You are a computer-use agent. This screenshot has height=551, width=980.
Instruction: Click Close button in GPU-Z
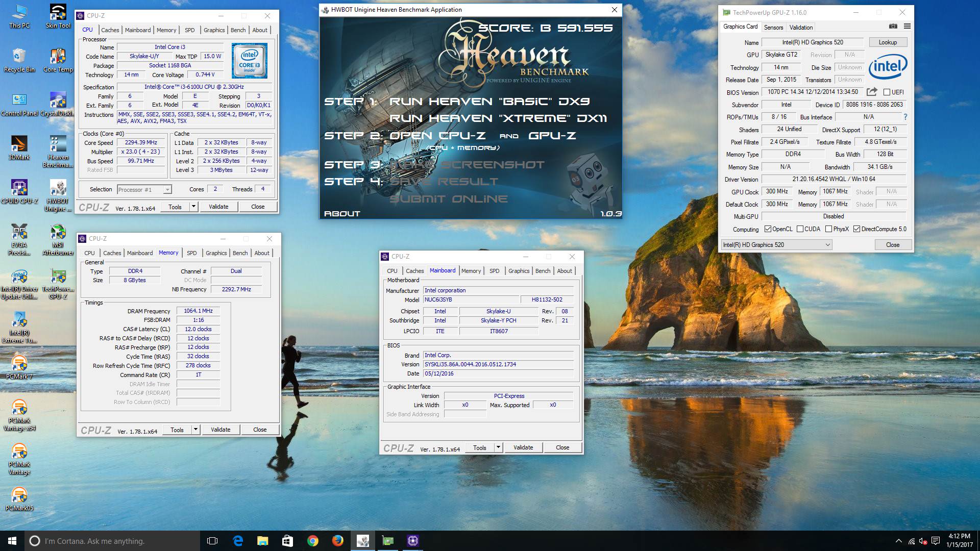click(893, 245)
